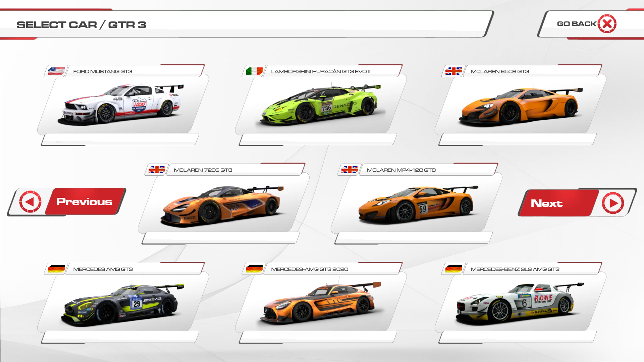This screenshot has height=362, width=644.
Task: Click the UK flag beside McLaren 720S GT3
Action: pos(157,170)
